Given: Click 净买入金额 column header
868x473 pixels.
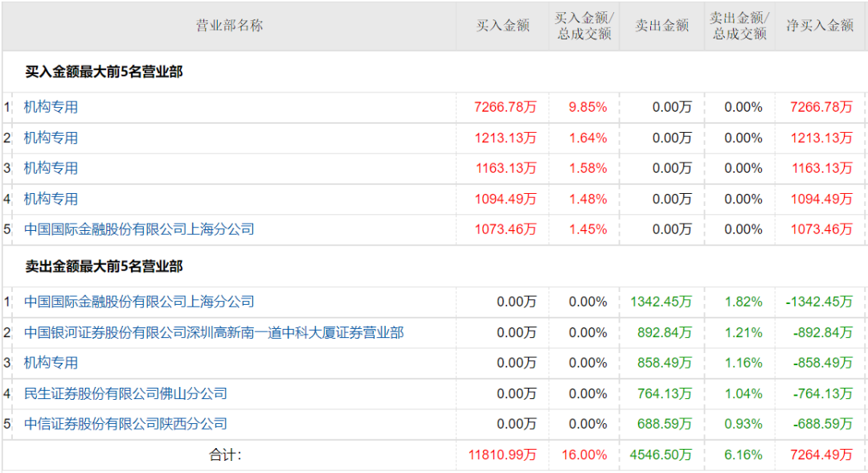Looking at the screenshot, I should [x=820, y=26].
